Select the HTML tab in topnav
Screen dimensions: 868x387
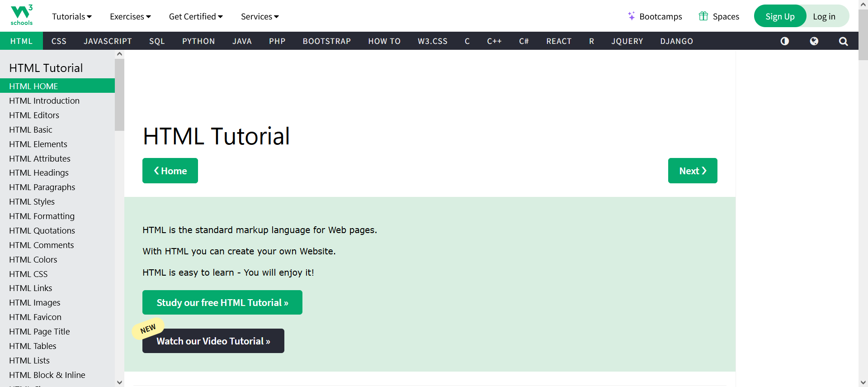(21, 41)
